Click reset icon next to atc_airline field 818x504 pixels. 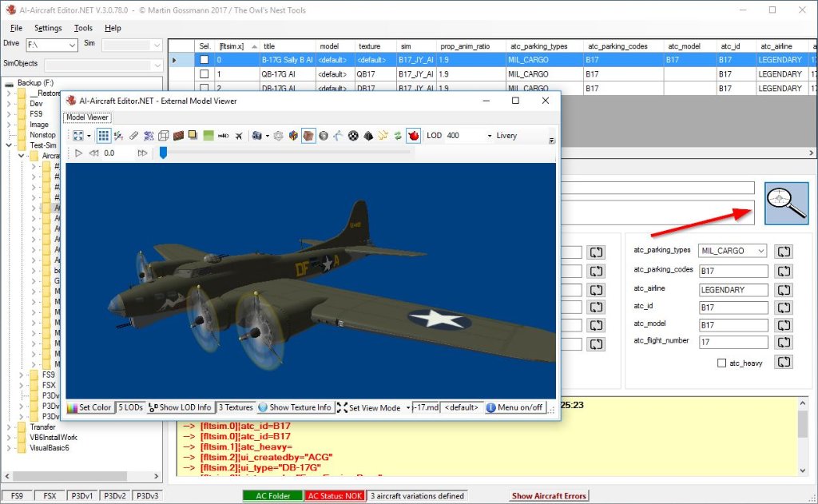coord(784,290)
